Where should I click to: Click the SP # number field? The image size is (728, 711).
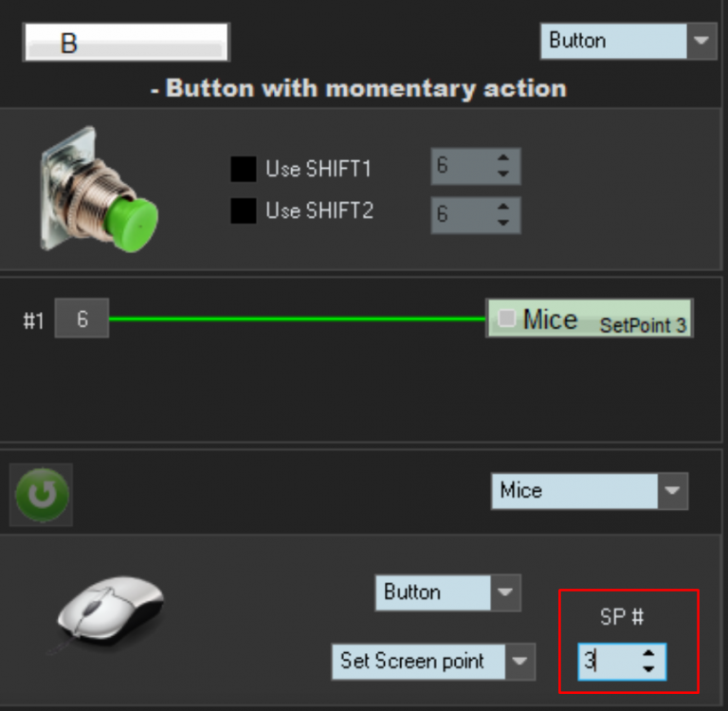pos(607,661)
